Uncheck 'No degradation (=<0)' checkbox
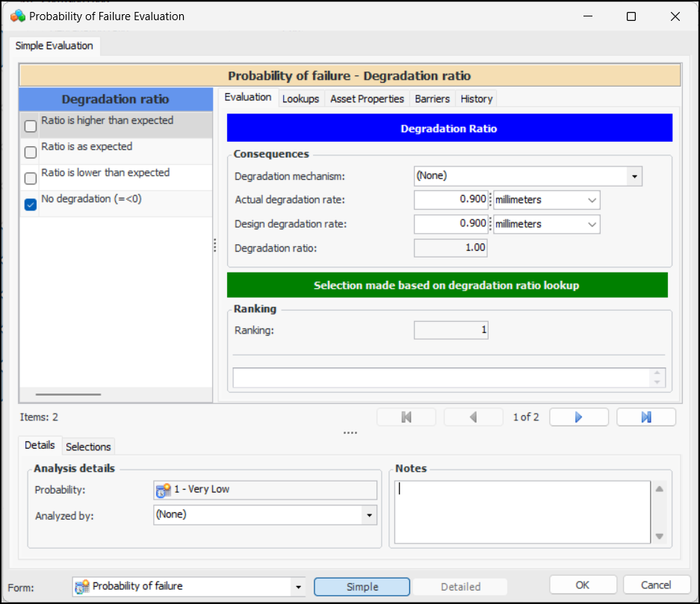The height and width of the screenshot is (604, 700). tap(31, 205)
